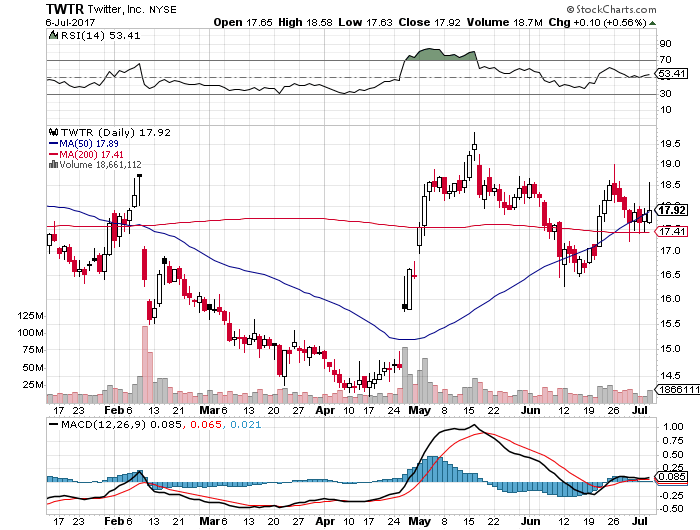Click the 53.41 RSI value tag
700x530 pixels.
pyautogui.click(x=672, y=73)
